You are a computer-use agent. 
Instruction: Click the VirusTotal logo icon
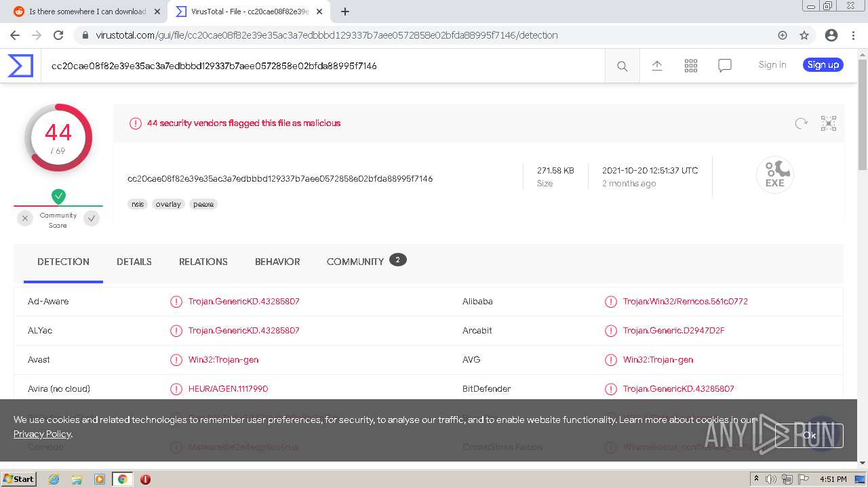point(20,66)
